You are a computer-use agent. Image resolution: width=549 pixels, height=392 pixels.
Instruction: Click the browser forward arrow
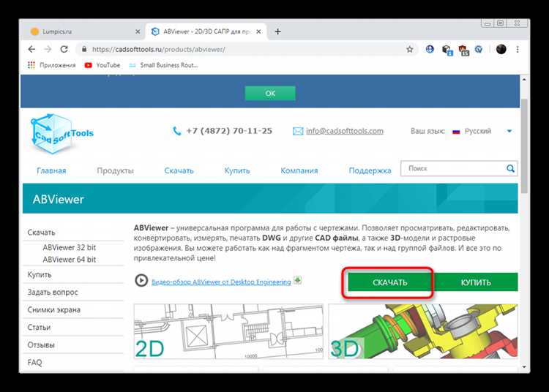pos(48,49)
